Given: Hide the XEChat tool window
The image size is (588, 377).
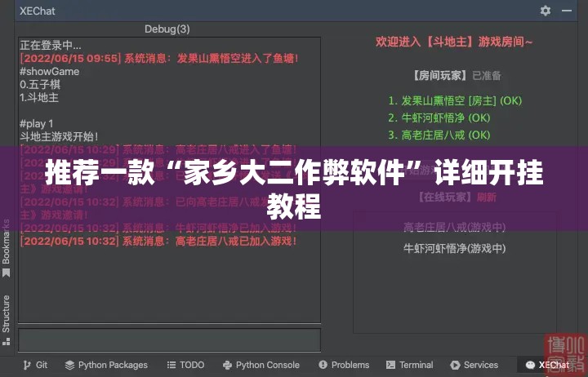Looking at the screenshot, I should pyautogui.click(x=567, y=11).
